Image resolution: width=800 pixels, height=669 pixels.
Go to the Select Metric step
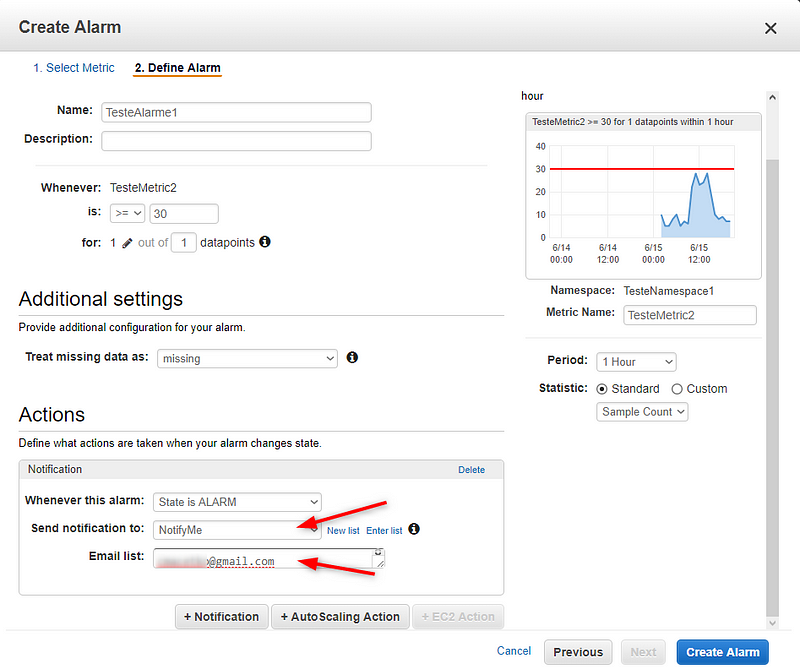click(74, 68)
